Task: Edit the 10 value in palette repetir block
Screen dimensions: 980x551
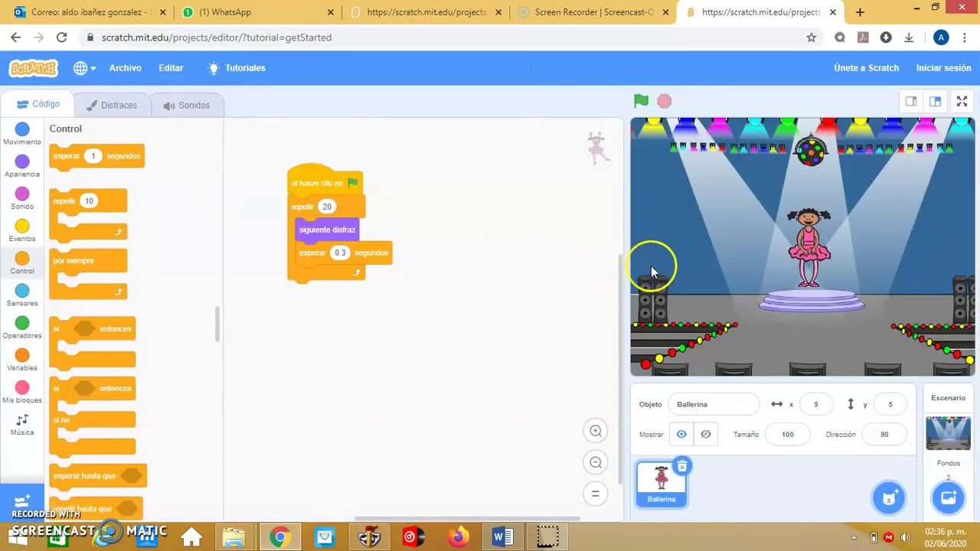Action: pos(89,201)
